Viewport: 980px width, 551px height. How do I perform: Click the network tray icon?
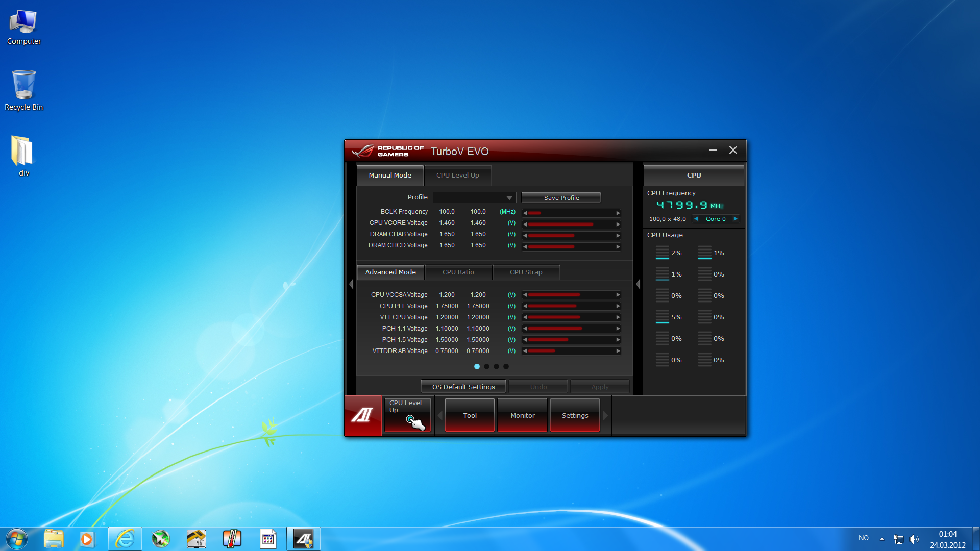[898, 539]
